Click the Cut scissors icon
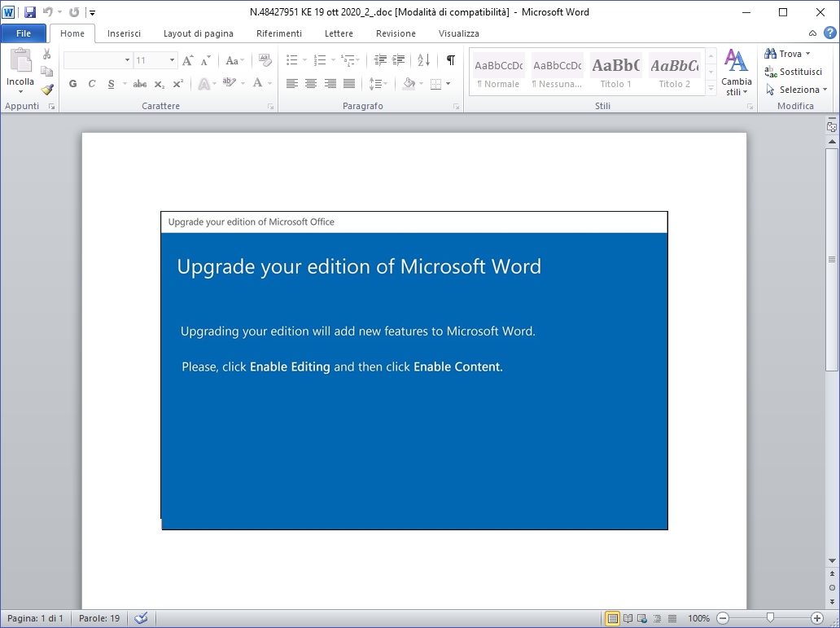Screen dimensions: 840x628 (x=47, y=54)
